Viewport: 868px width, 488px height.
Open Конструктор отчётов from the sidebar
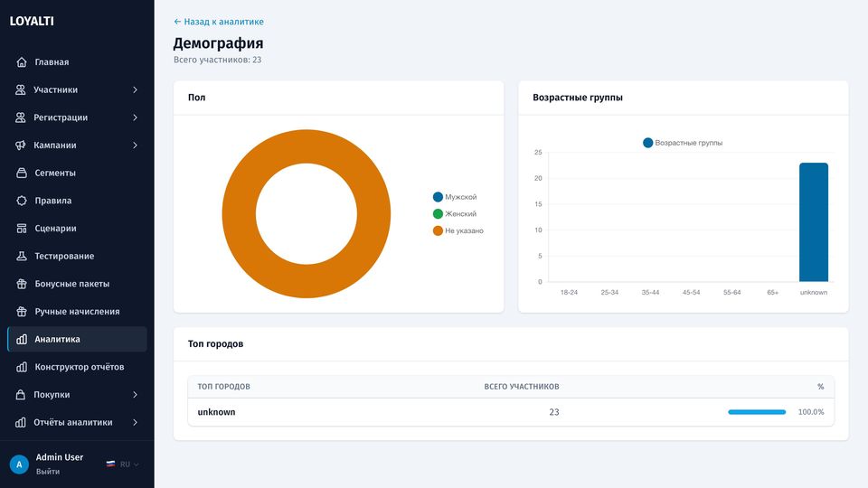pyautogui.click(x=77, y=367)
